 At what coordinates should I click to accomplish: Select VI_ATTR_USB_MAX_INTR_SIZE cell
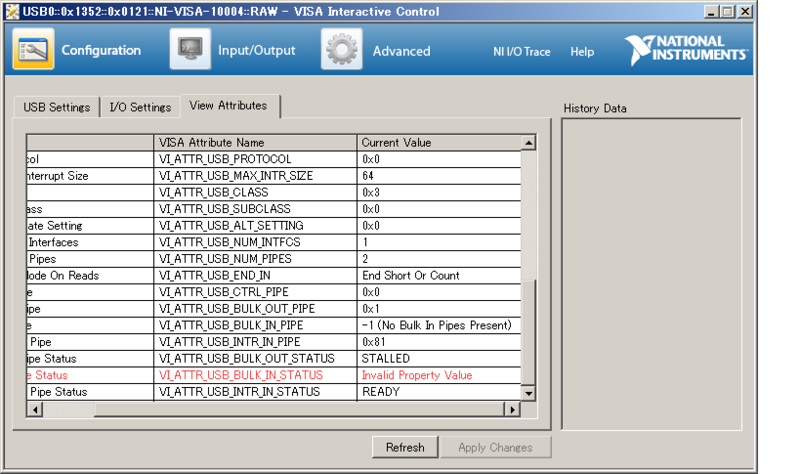click(x=255, y=176)
